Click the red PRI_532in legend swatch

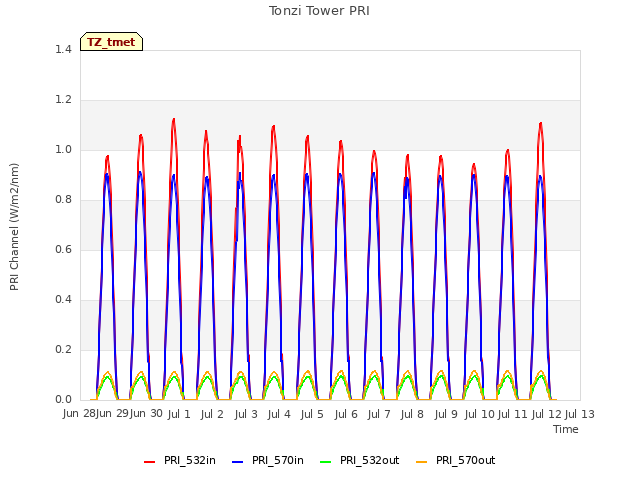coord(149,461)
